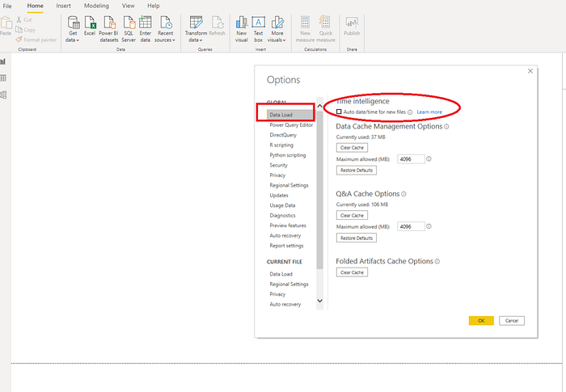Screen dimensions: 566x392
Task: Select Security option
Action: coord(278,166)
